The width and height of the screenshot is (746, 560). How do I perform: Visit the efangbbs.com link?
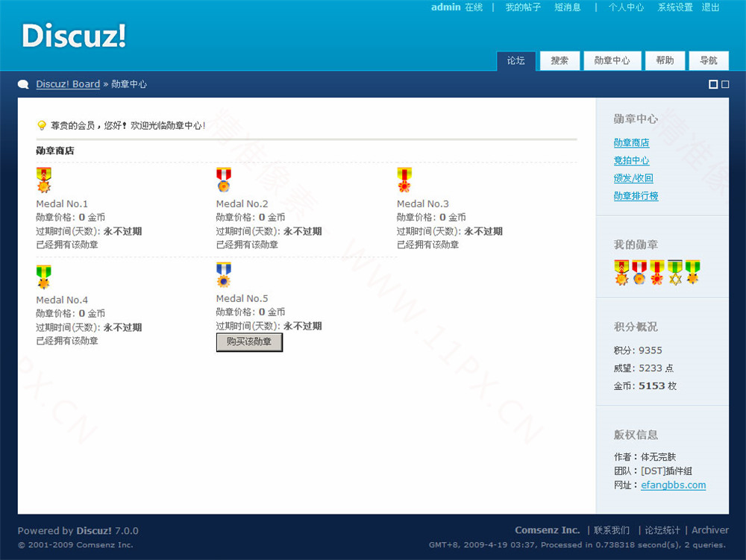pos(673,485)
